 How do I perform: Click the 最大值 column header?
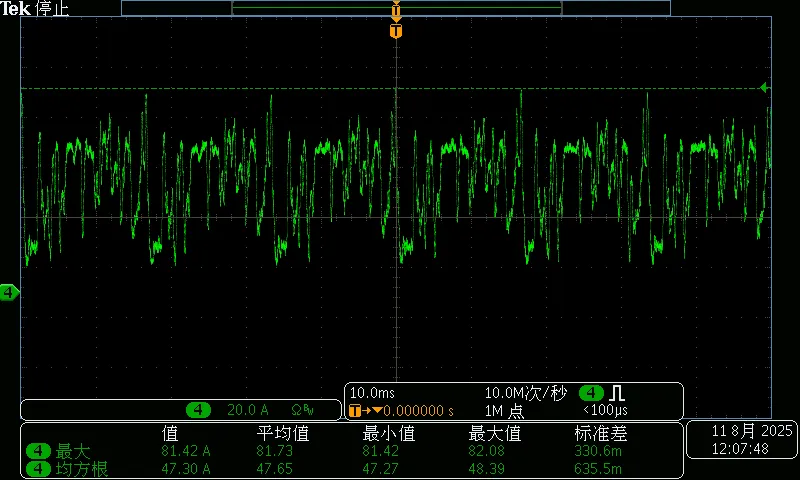click(x=494, y=434)
